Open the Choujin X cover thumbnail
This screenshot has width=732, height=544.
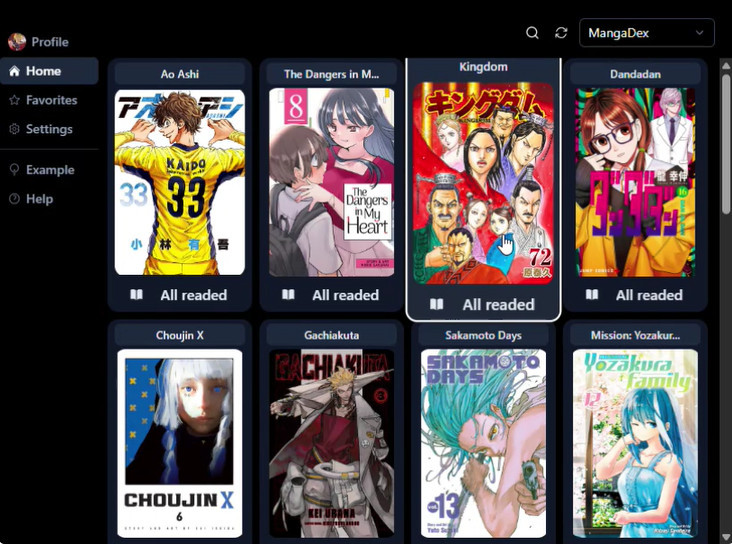[x=180, y=444]
